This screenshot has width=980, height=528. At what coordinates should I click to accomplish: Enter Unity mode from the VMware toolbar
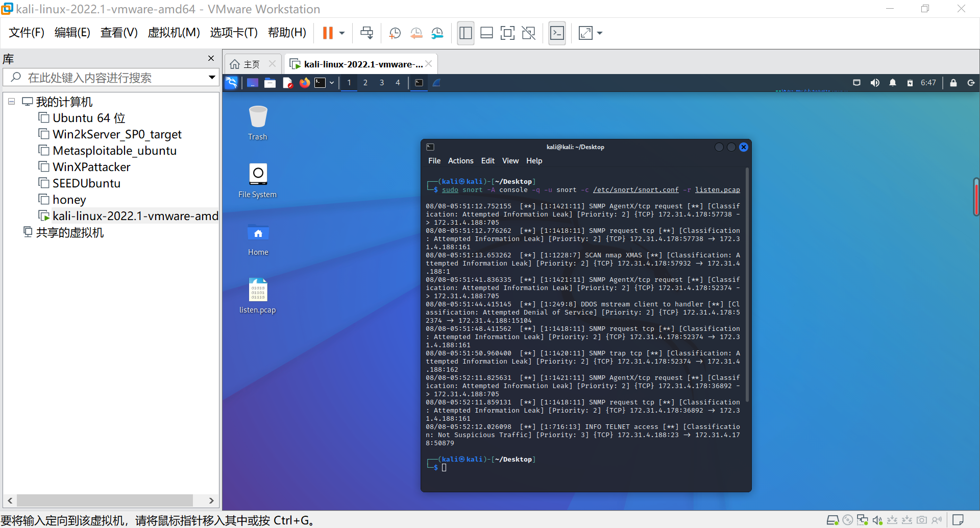529,33
